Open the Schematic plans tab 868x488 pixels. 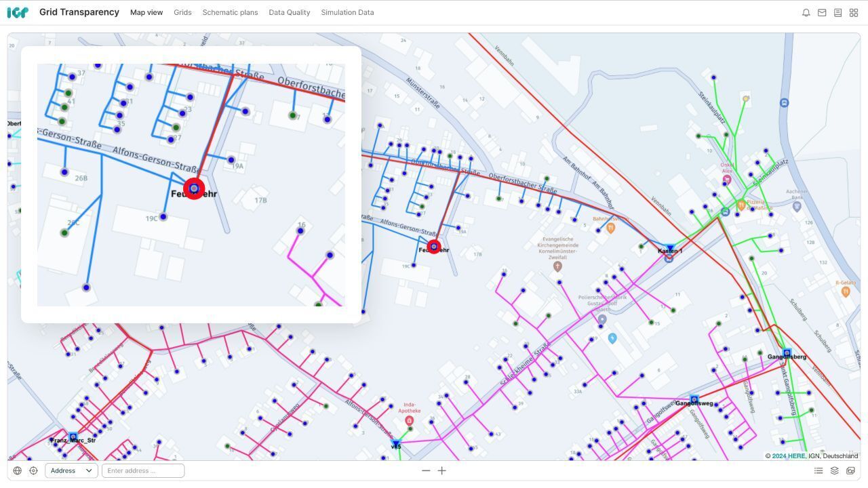230,12
